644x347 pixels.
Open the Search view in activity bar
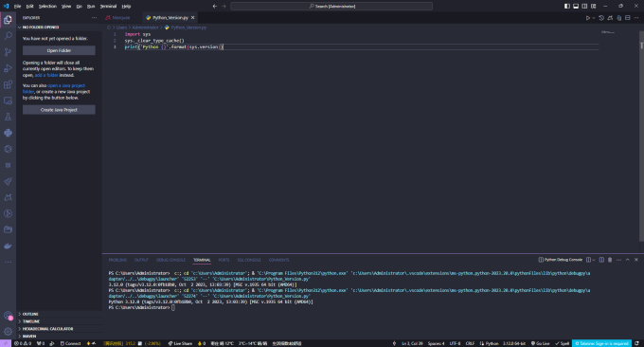point(8,36)
